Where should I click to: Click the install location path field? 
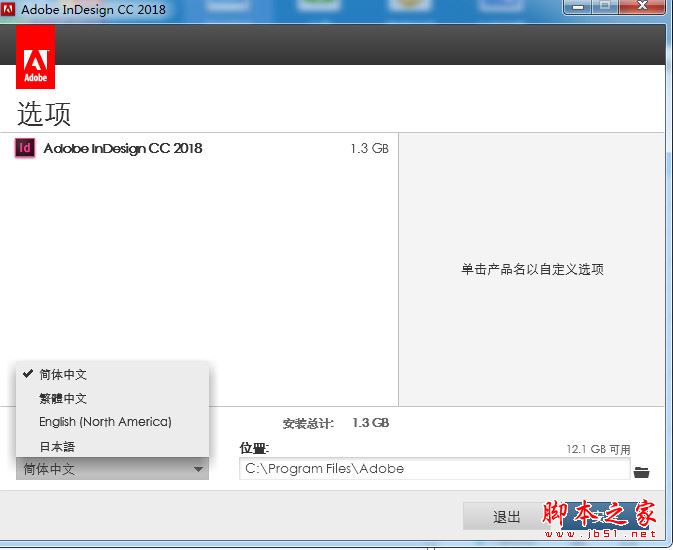[x=434, y=468]
